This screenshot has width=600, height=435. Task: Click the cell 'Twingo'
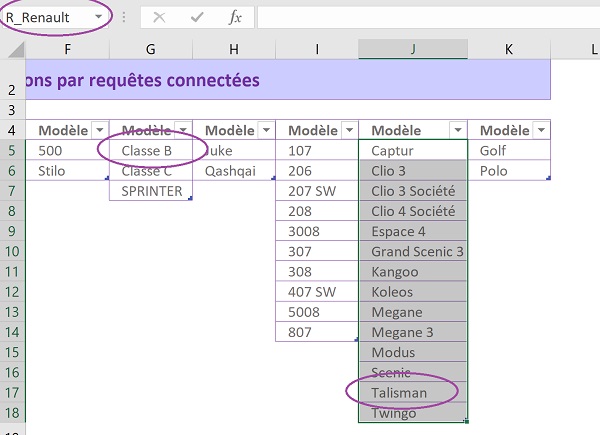point(413,413)
